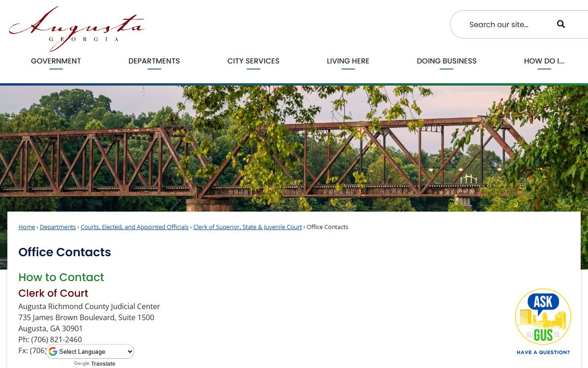The height and width of the screenshot is (368, 588).
Task: Expand the Government menu
Action: [x=56, y=61]
